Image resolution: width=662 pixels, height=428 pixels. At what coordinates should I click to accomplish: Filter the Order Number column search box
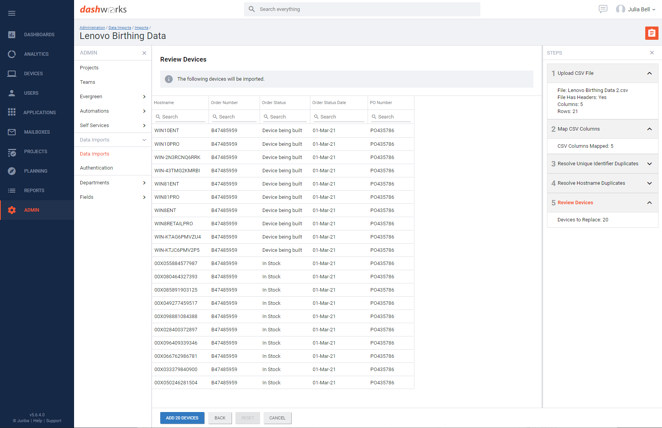pos(234,116)
